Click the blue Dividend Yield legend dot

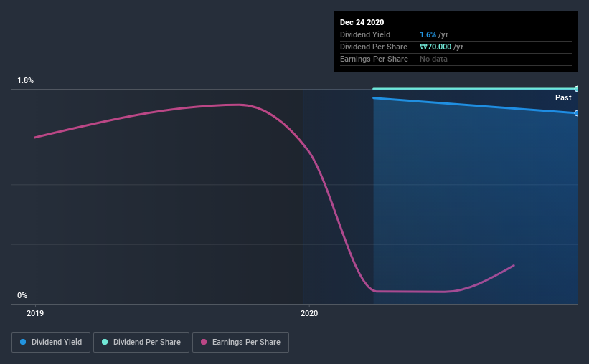(x=23, y=342)
